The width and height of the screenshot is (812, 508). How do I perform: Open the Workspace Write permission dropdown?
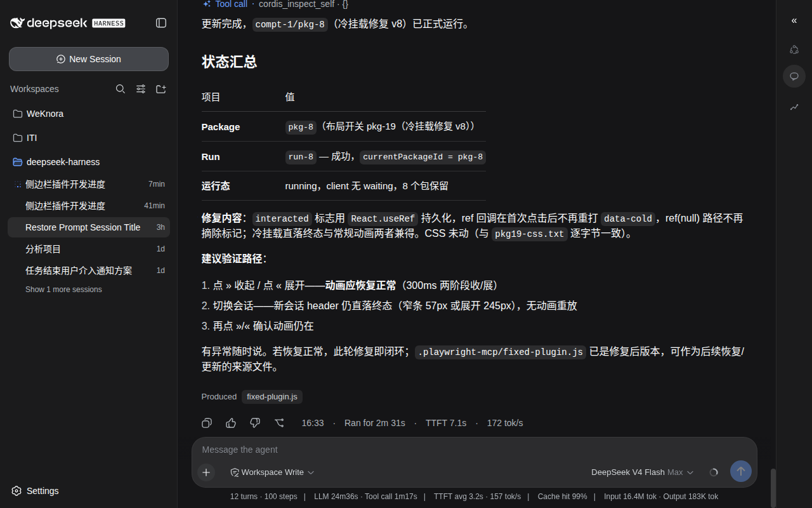tap(272, 472)
